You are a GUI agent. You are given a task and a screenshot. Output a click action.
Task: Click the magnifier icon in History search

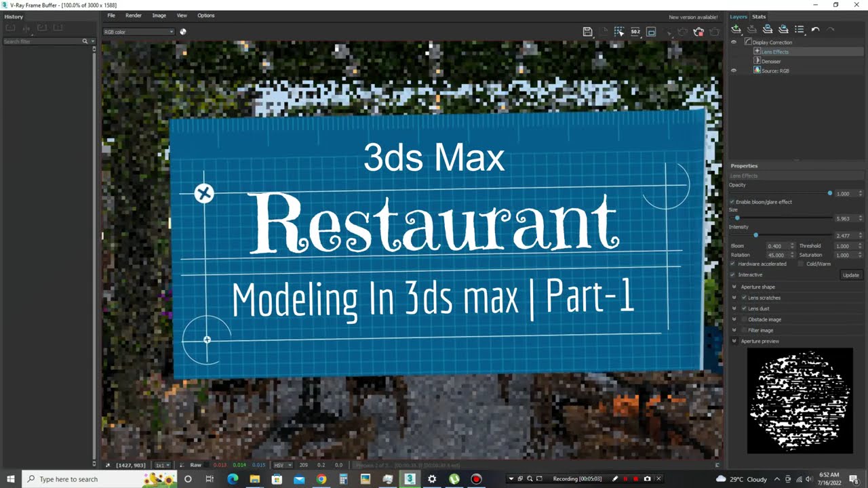click(85, 41)
